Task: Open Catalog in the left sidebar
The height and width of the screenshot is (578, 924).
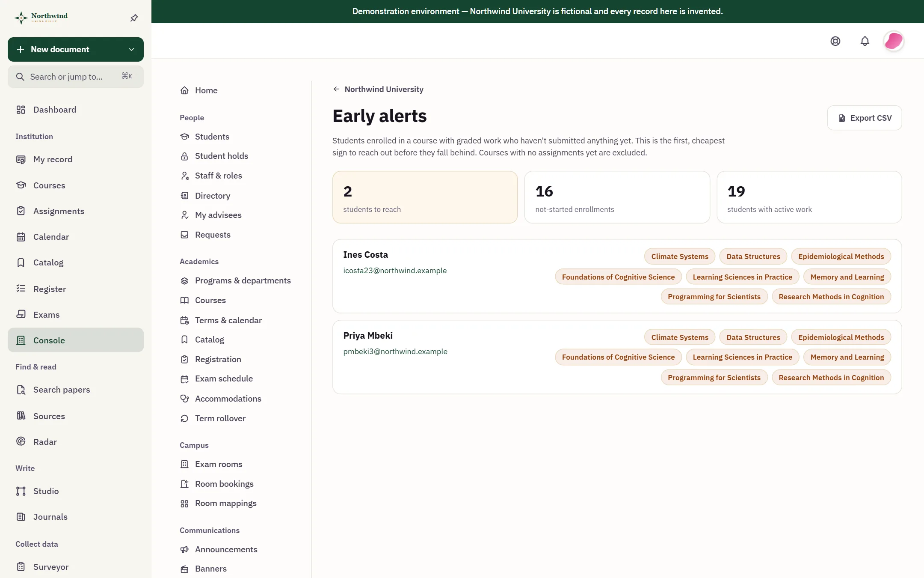Action: (x=76, y=262)
